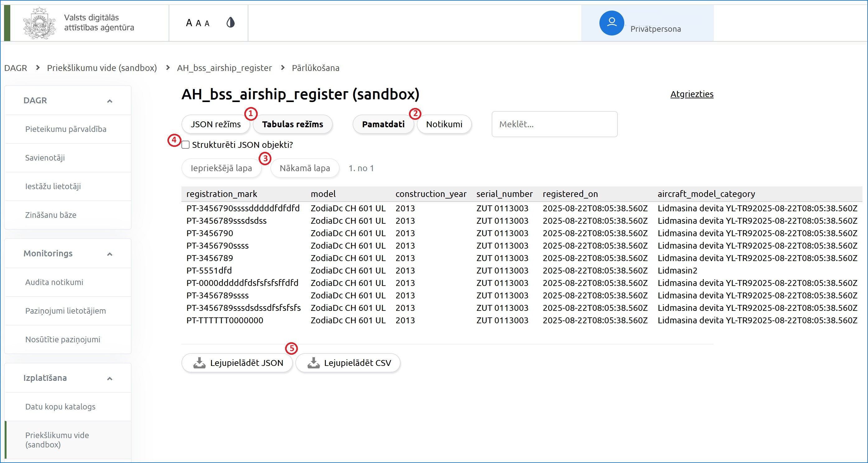Screen dimensions: 868x463
Task: Select the largest A font size
Action: click(x=189, y=23)
